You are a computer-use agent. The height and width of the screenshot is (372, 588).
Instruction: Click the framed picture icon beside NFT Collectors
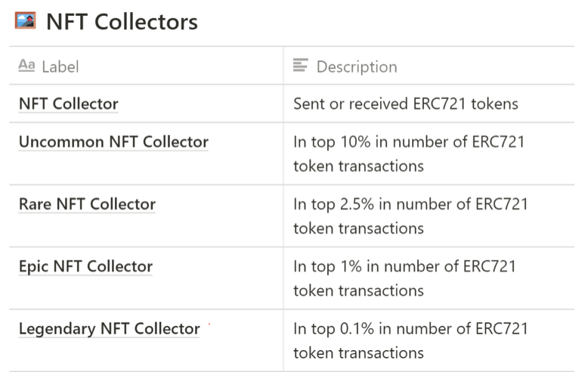point(26,20)
